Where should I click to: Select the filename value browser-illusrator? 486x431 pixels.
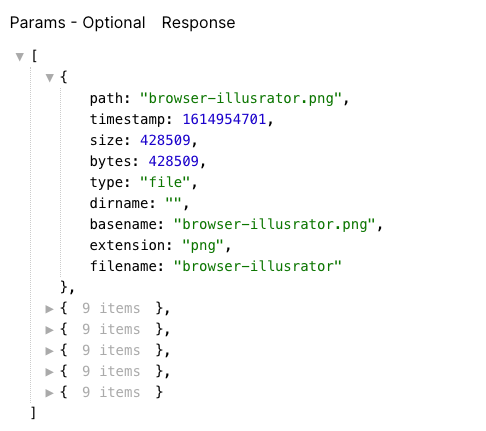coord(258,266)
